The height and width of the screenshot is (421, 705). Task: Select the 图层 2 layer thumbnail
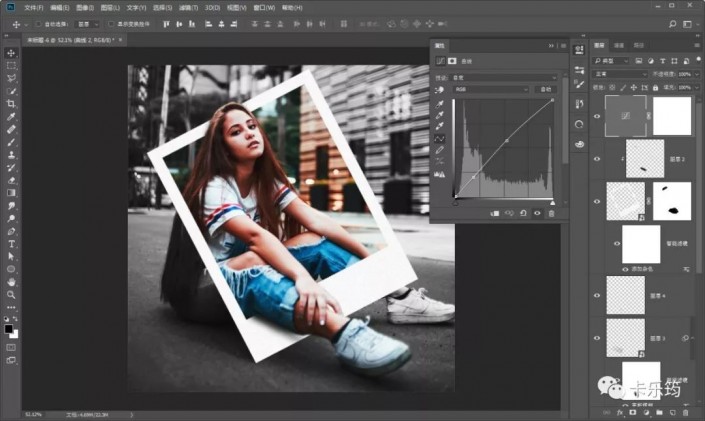point(645,158)
